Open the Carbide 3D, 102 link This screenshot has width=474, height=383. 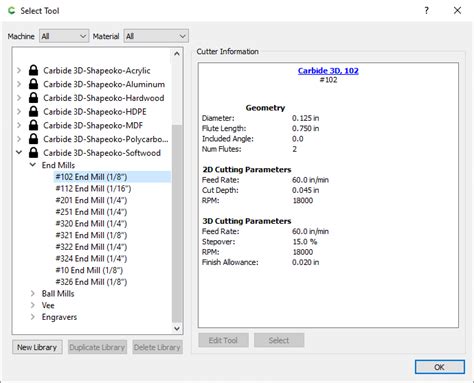(x=328, y=71)
